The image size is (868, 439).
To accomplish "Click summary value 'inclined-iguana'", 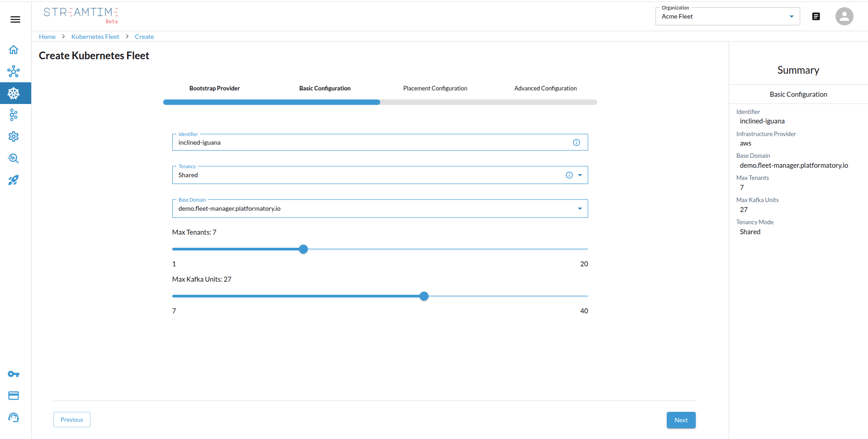I will [762, 121].
